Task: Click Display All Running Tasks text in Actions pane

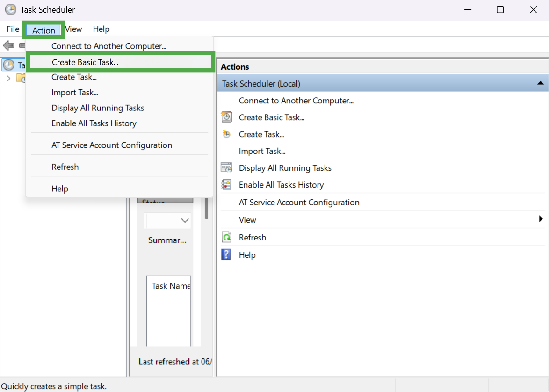Action: [x=285, y=168]
